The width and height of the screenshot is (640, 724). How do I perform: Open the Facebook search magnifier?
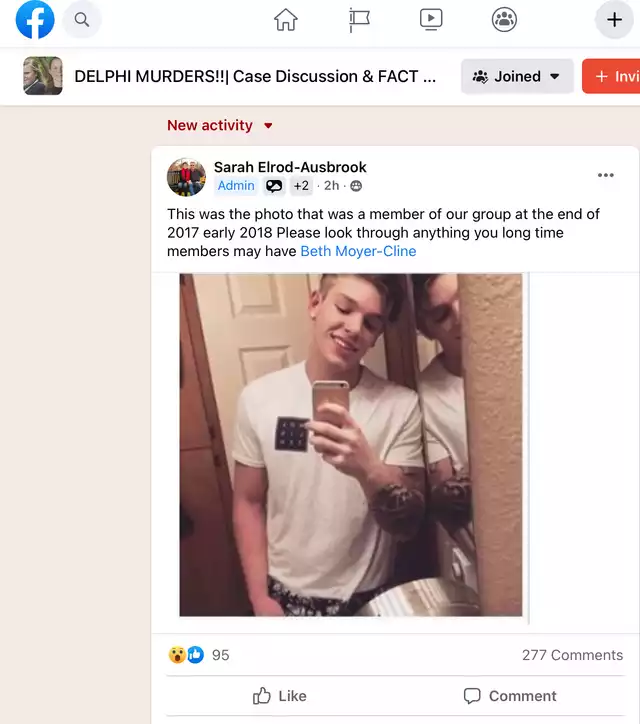(x=82, y=19)
